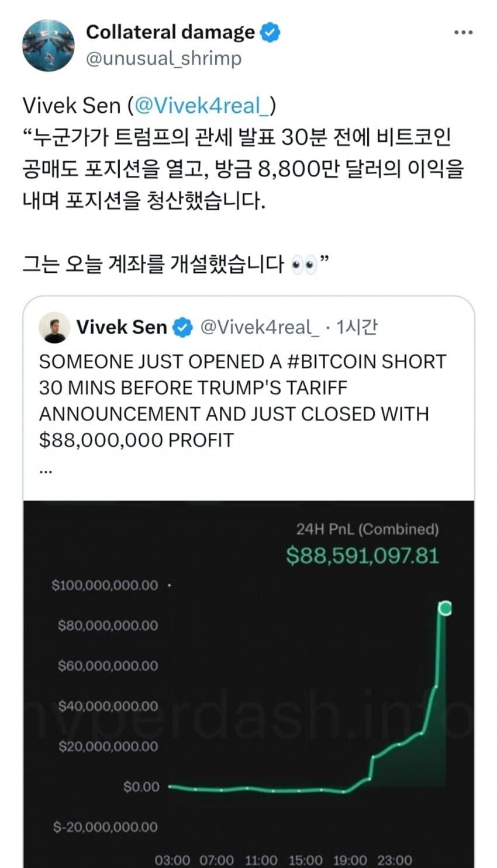Screen dimensions: 497x868
Task: Open the tweet's three-dot more options menu
Action: [x=463, y=33]
